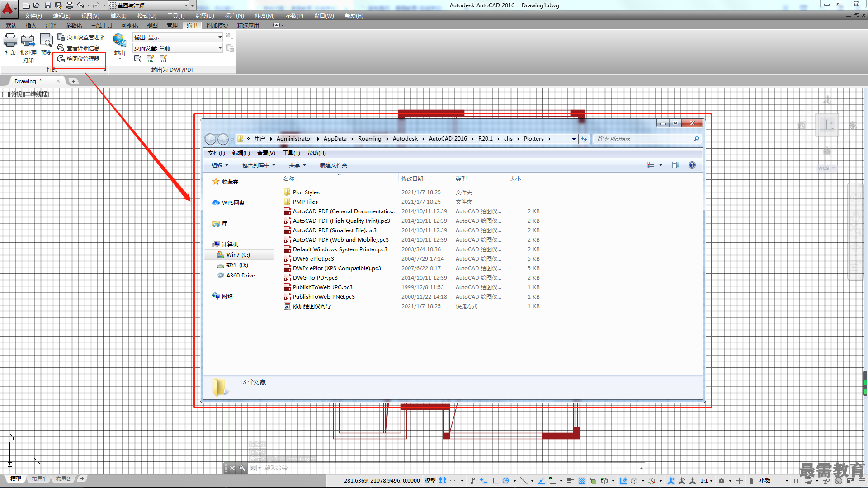Click 新建文件夹 in Plotters window
Image resolution: width=868 pixels, height=488 pixels.
point(334,165)
